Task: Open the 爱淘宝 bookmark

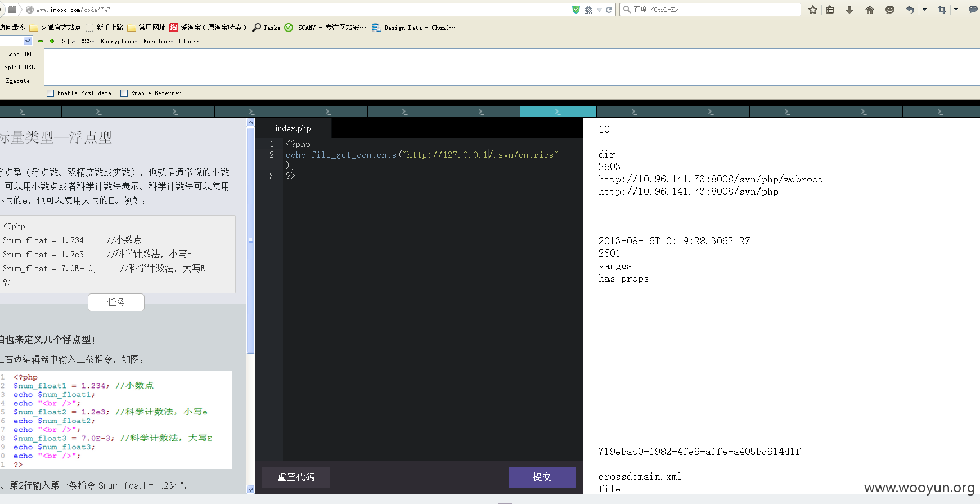Action: (x=208, y=28)
